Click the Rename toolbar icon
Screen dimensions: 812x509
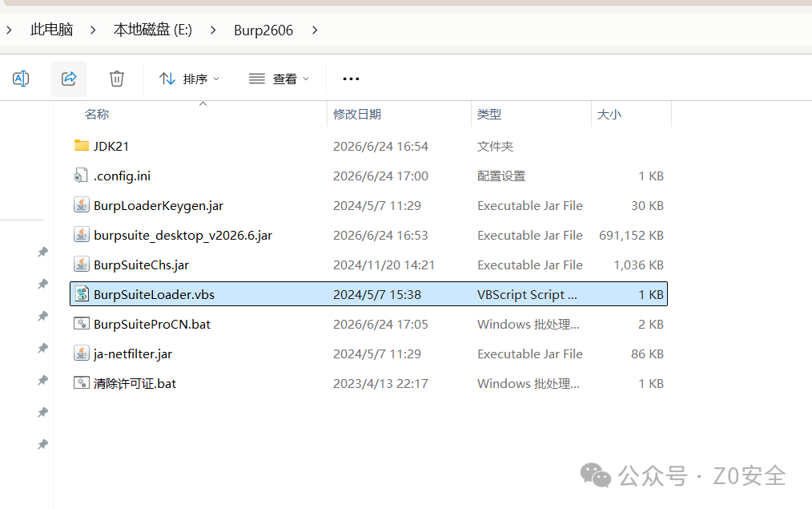[21, 79]
